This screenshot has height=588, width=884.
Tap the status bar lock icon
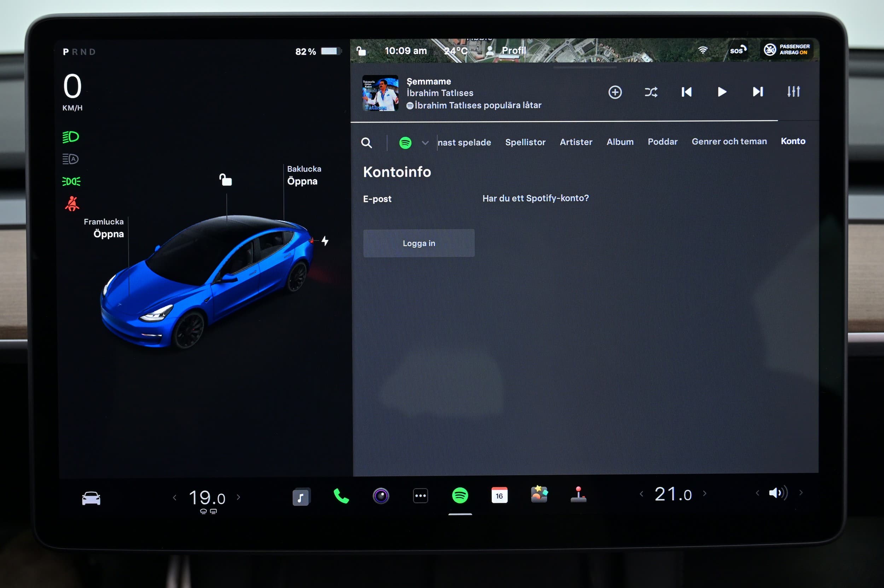[361, 51]
